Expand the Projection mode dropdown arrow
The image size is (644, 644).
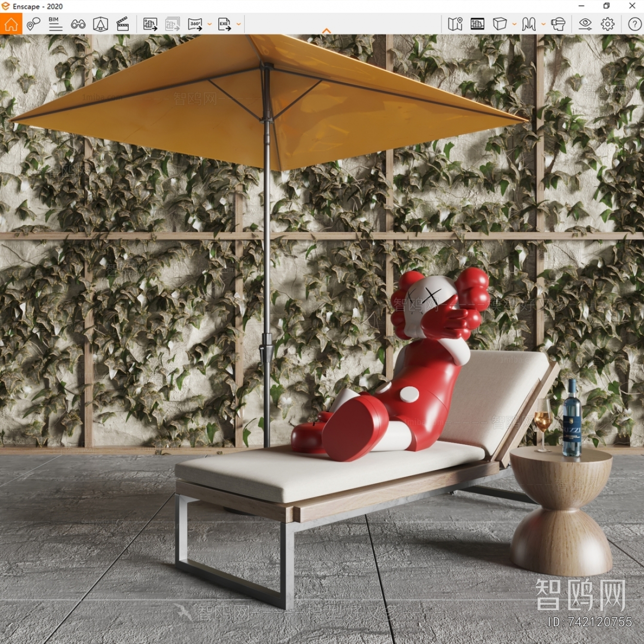pyautogui.click(x=514, y=24)
